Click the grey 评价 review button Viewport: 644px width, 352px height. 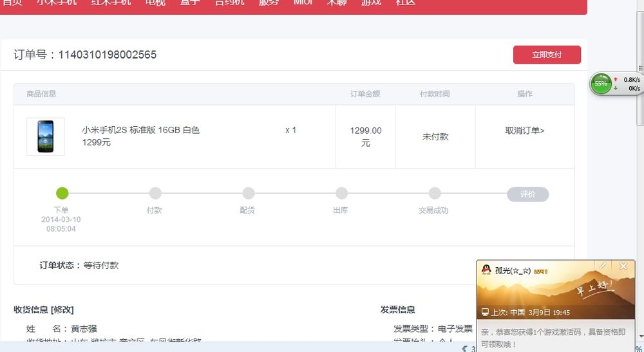528,194
